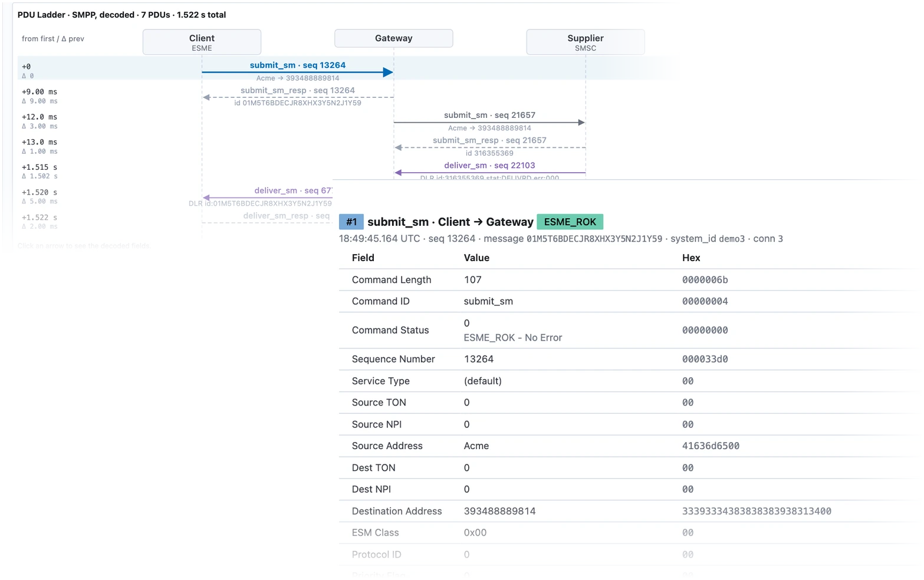Select the deliver_sm arrow toward Client

tap(268, 197)
